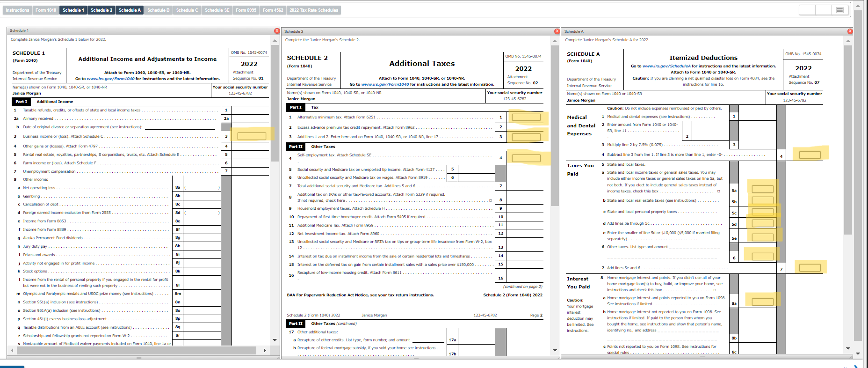Click the main page scroll-up arrow

(858, 6)
